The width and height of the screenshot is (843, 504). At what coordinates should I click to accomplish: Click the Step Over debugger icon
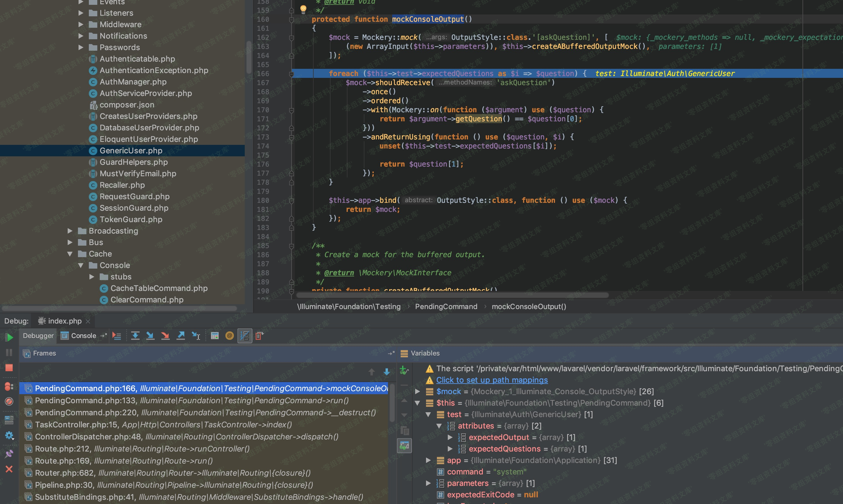tap(135, 336)
